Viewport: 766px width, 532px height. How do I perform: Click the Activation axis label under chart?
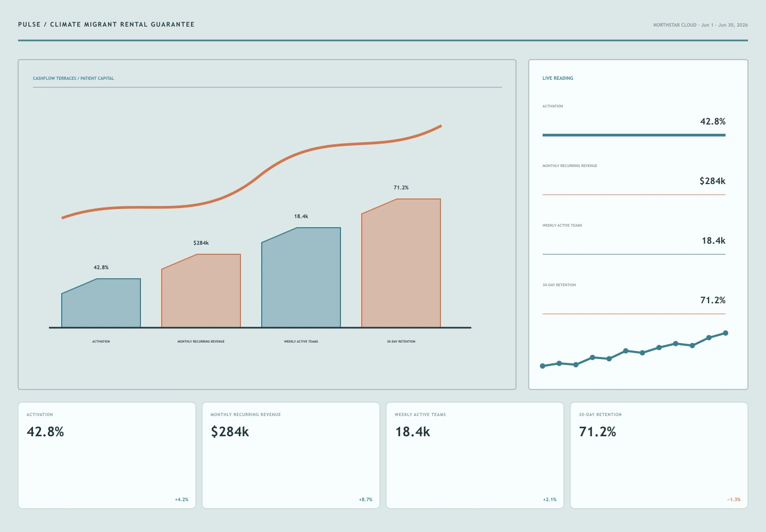tap(101, 342)
